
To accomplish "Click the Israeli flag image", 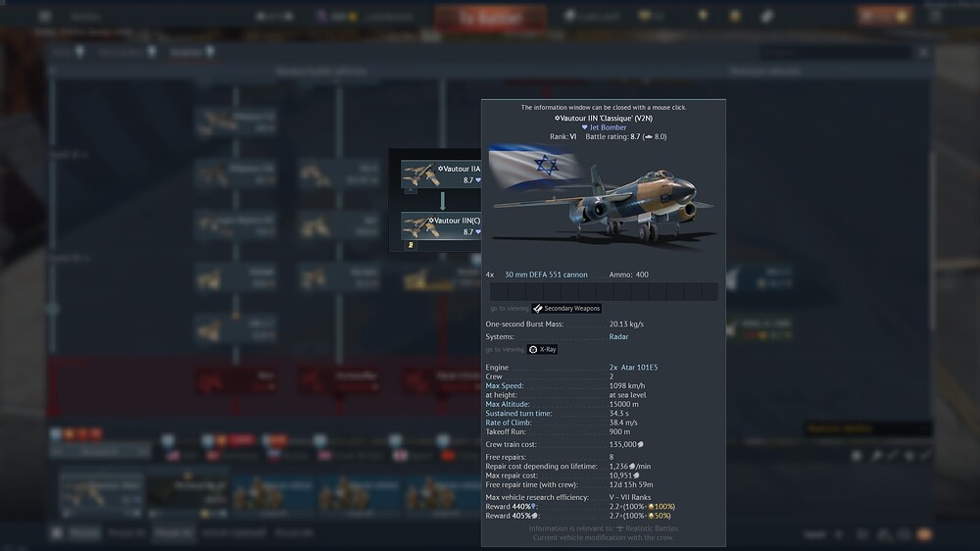I will (x=533, y=166).
